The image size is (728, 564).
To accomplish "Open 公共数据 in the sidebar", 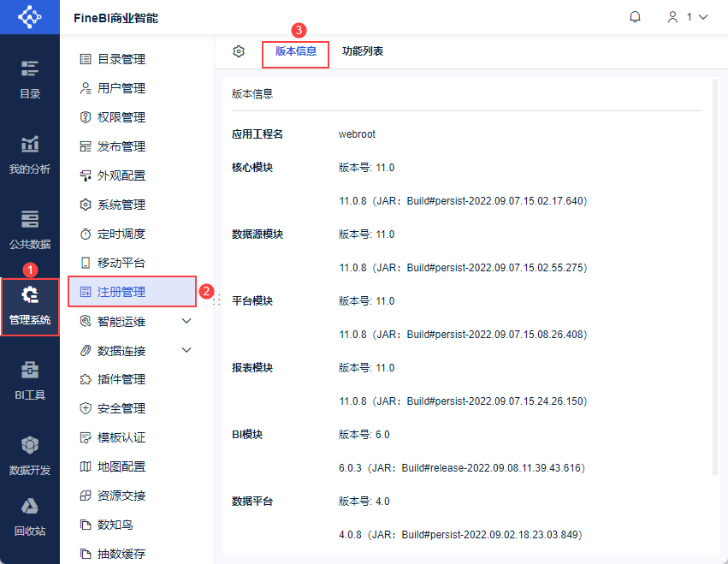I will click(x=30, y=231).
